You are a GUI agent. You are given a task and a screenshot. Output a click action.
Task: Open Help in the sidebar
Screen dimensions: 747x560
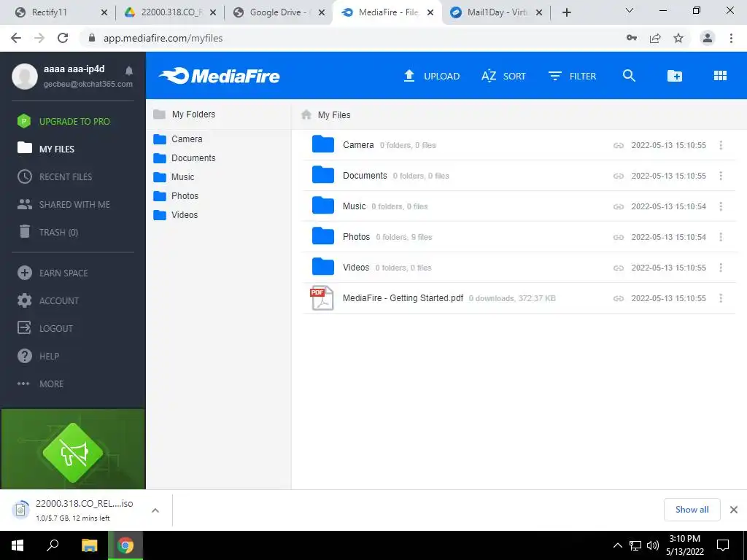point(38,356)
